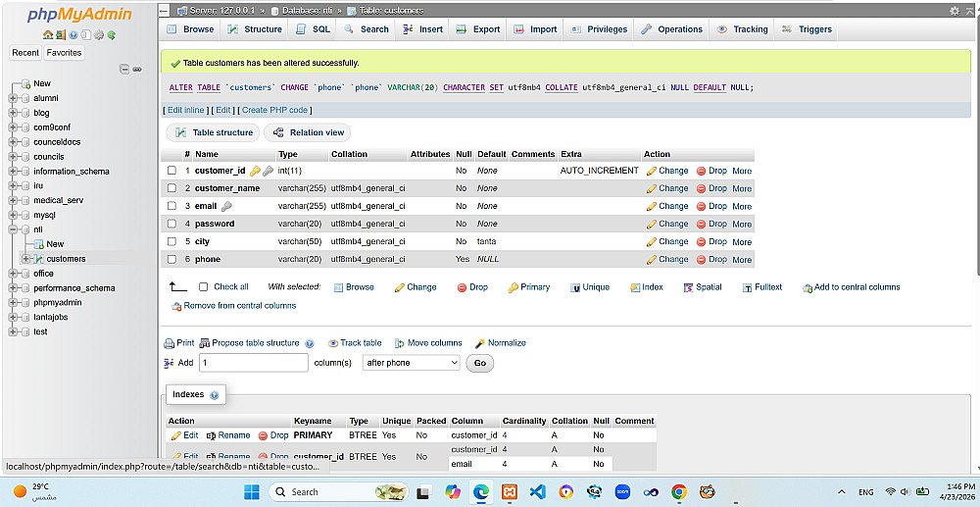
Task: Click the Create PHP code link
Action: coord(275,110)
